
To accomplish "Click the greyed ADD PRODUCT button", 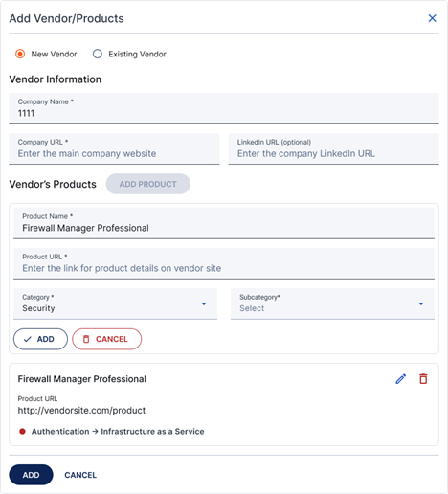I will (148, 184).
